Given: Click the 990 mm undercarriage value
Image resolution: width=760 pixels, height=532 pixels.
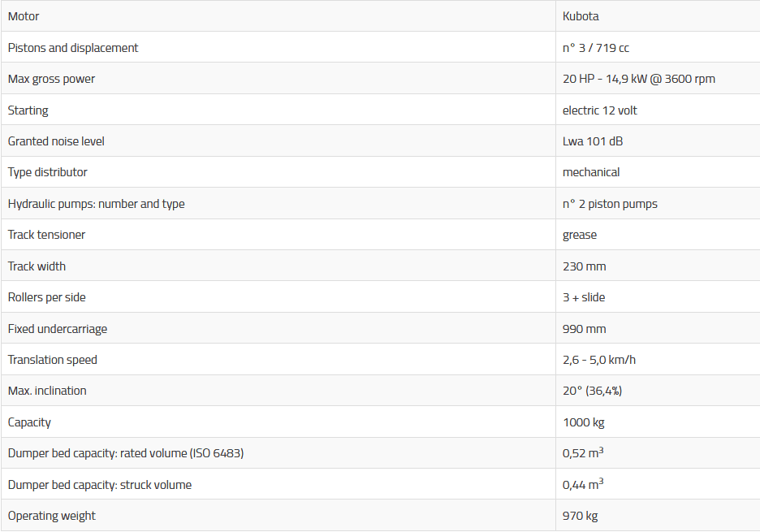Looking at the screenshot, I should coord(584,329).
